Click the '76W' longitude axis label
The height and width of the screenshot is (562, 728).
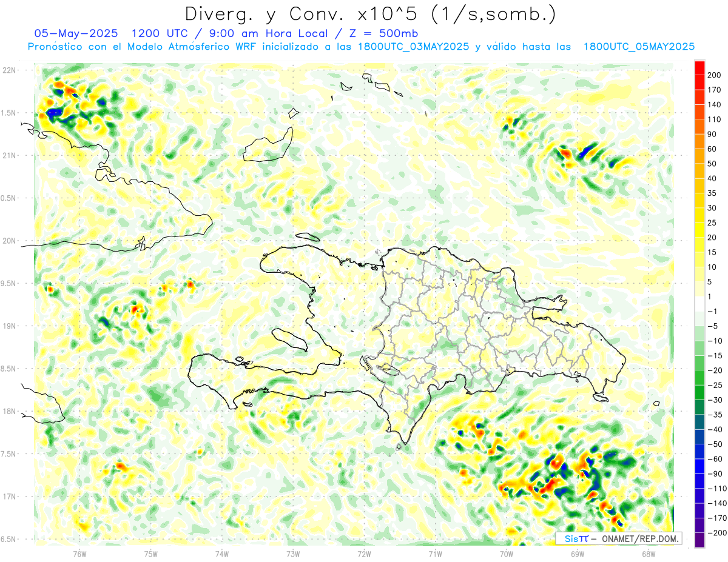[79, 553]
